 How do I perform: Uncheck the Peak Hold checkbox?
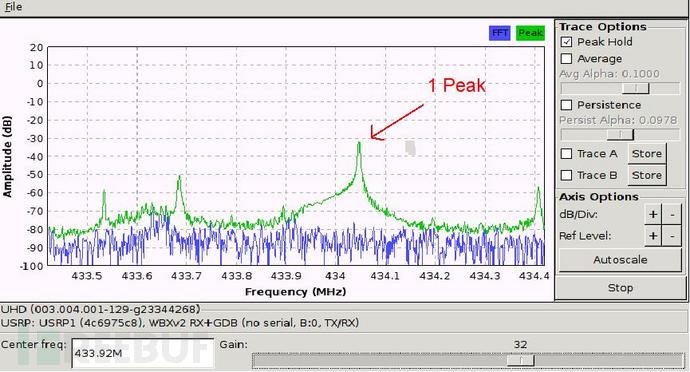[566, 42]
